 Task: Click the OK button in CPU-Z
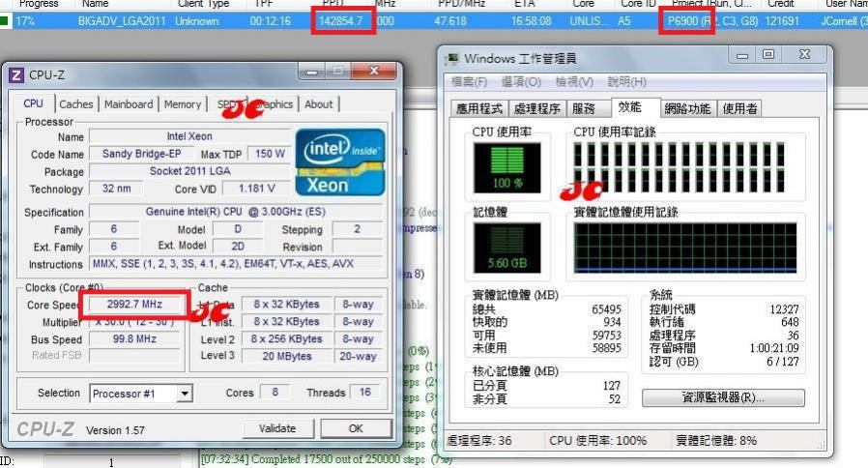(356, 428)
